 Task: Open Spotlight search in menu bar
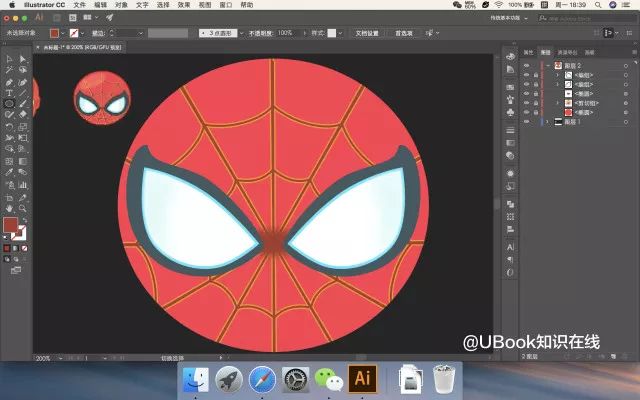tap(598, 5)
